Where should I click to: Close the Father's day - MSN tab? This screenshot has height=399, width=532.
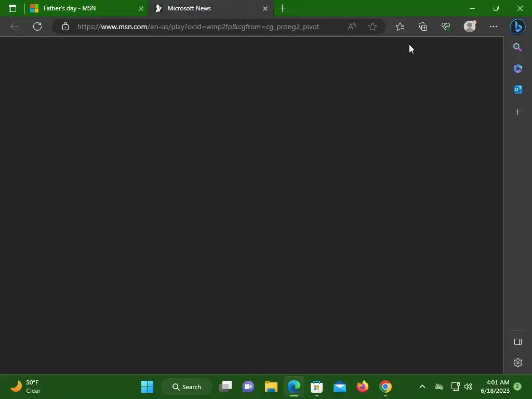pyautogui.click(x=141, y=8)
